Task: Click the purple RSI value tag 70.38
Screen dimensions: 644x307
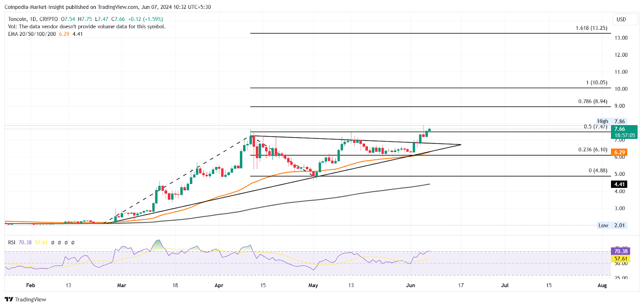Action: pyautogui.click(x=620, y=251)
